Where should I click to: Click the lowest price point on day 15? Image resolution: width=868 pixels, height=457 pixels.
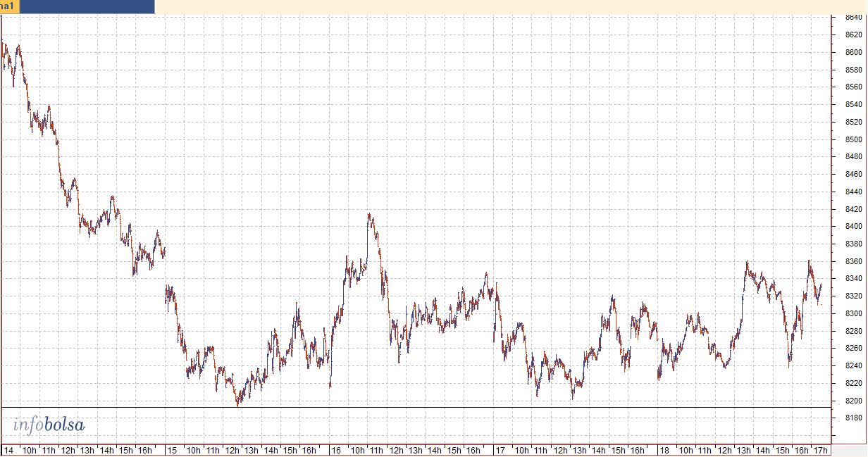pyautogui.click(x=237, y=405)
